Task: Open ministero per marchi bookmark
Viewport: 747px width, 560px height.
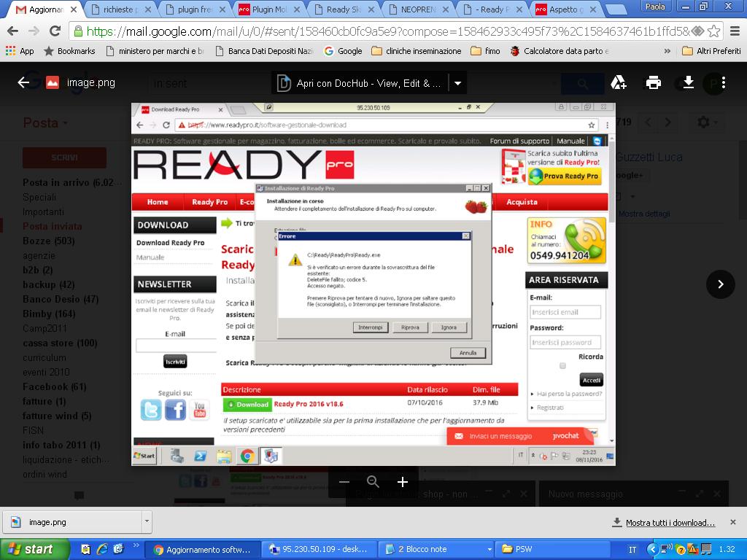Action: tap(155, 51)
